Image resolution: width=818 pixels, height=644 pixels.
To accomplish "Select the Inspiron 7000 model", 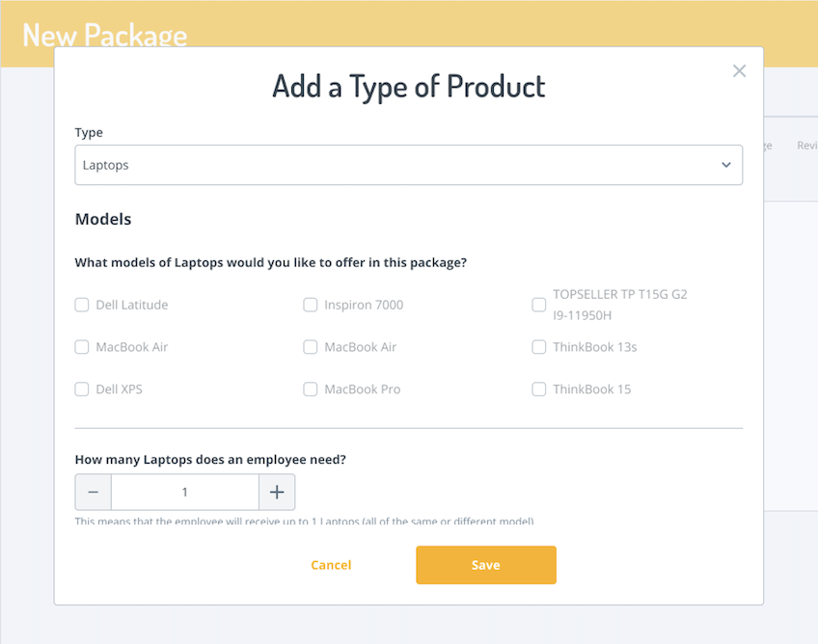I will (311, 305).
